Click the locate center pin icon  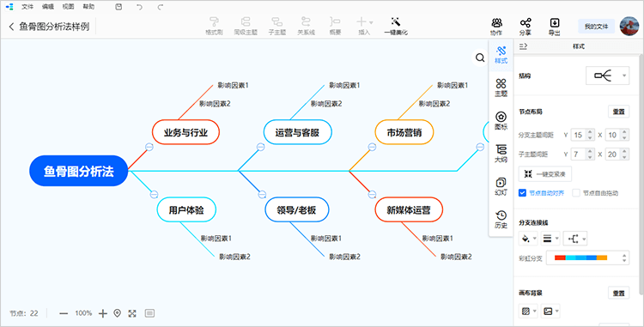(117, 313)
